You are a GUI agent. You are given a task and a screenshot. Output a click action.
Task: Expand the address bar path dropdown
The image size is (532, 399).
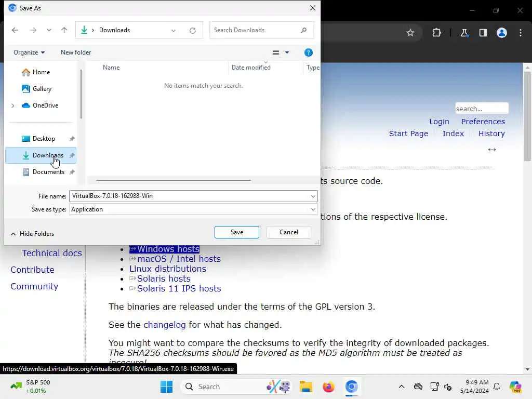(174, 31)
